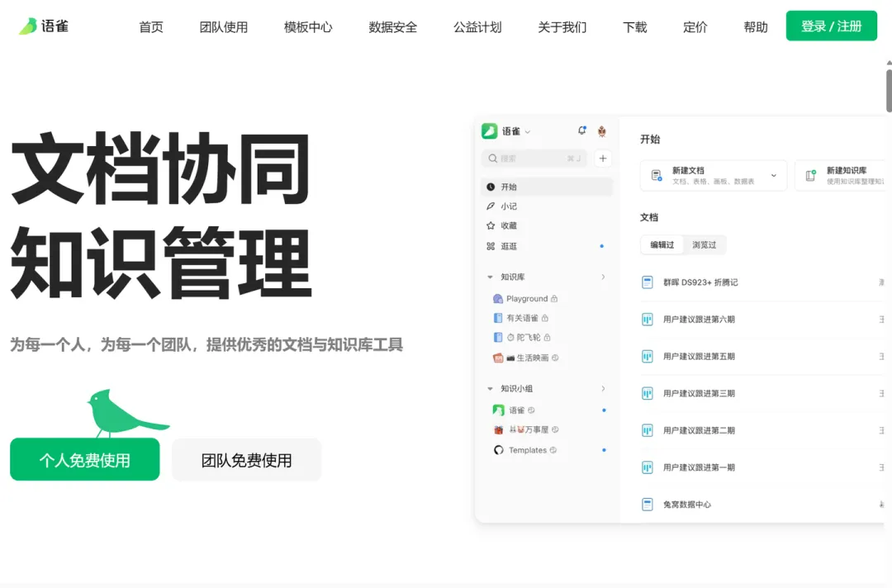Click the book icon beside 陀飞轮
892x588 pixels.
coord(498,337)
